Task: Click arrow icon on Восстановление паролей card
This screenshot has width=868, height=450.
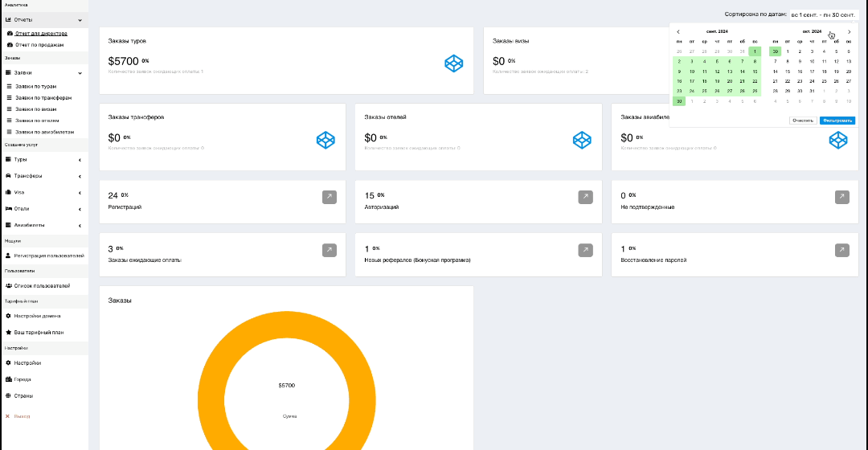Action: point(842,251)
